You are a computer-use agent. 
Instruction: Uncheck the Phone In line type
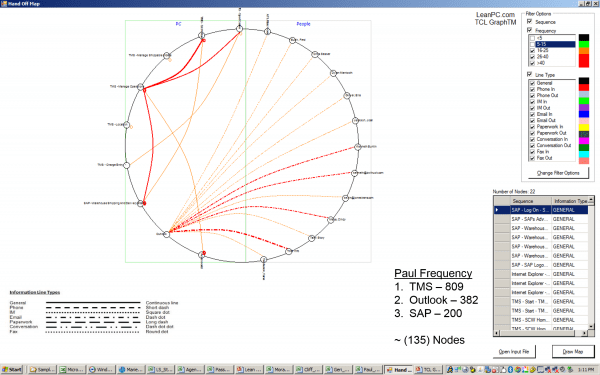(532, 89)
